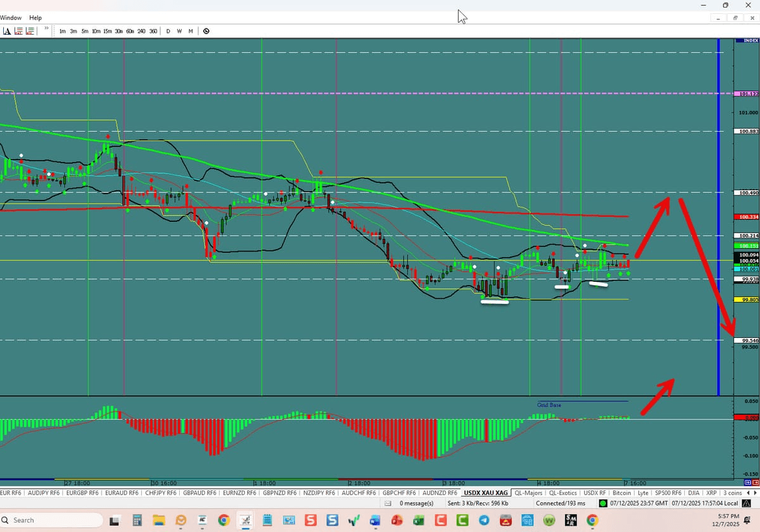
Task: Switch chart to Weekly timeframe
Action: 179,31
